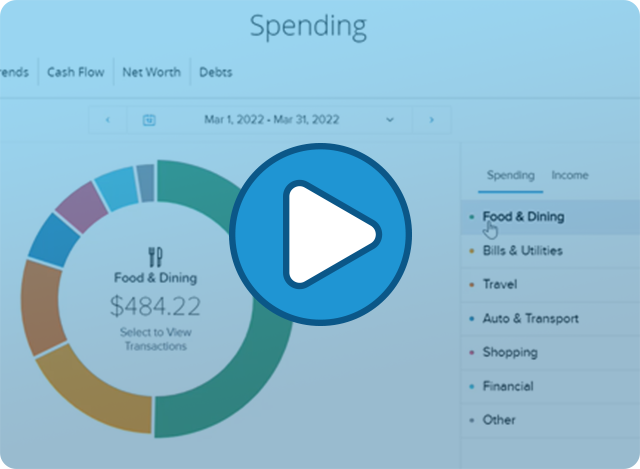
Task: Advance to next month with right arrow
Action: (431, 120)
